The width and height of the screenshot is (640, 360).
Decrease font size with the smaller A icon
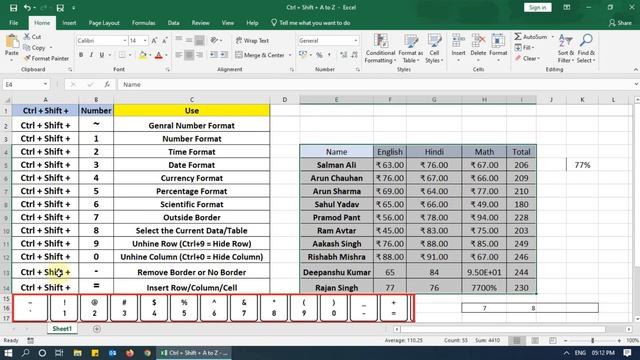coord(164,40)
